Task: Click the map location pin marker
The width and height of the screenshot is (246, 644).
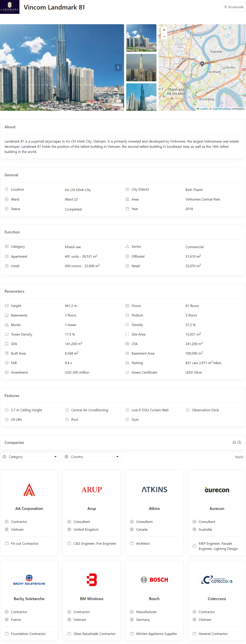Action: [x=202, y=64]
